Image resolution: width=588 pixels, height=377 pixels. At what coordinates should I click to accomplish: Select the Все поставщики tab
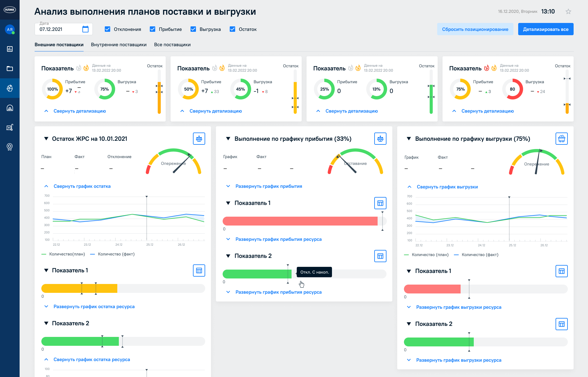pos(172,45)
